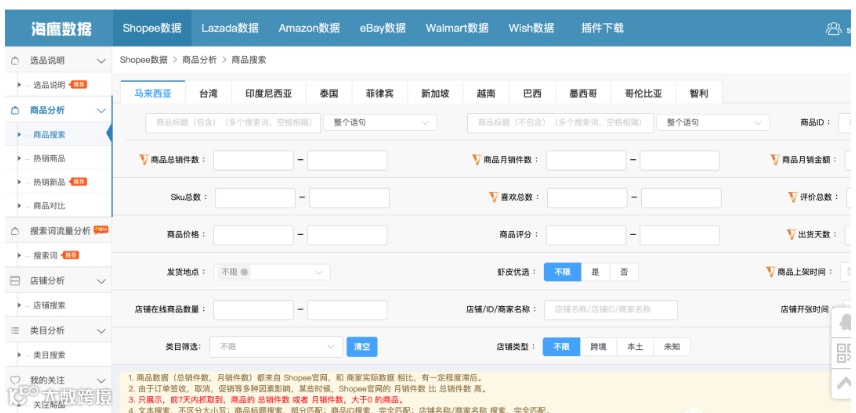Open 商品对比 in the sidebar
This screenshot has height=413, width=856.
(50, 206)
